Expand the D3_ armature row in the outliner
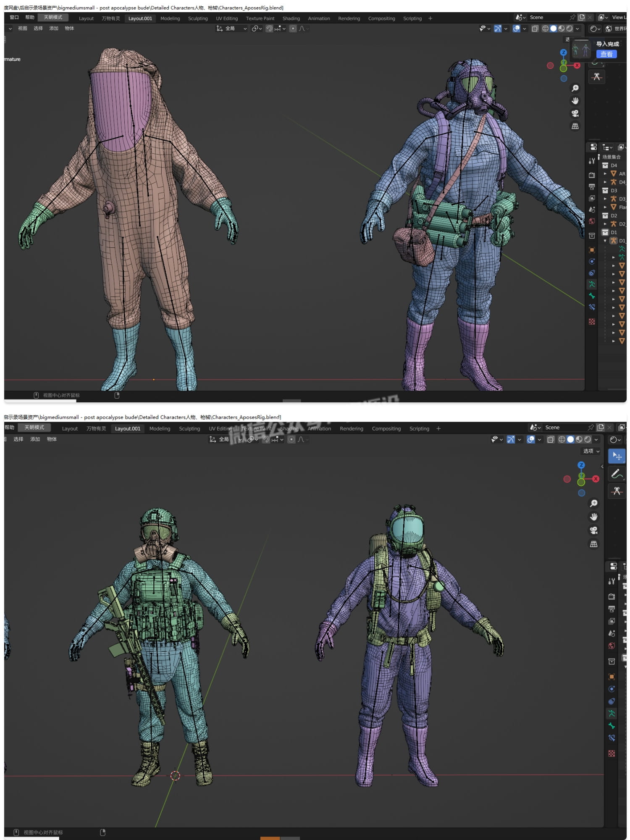The width and height of the screenshot is (630, 840). click(605, 199)
